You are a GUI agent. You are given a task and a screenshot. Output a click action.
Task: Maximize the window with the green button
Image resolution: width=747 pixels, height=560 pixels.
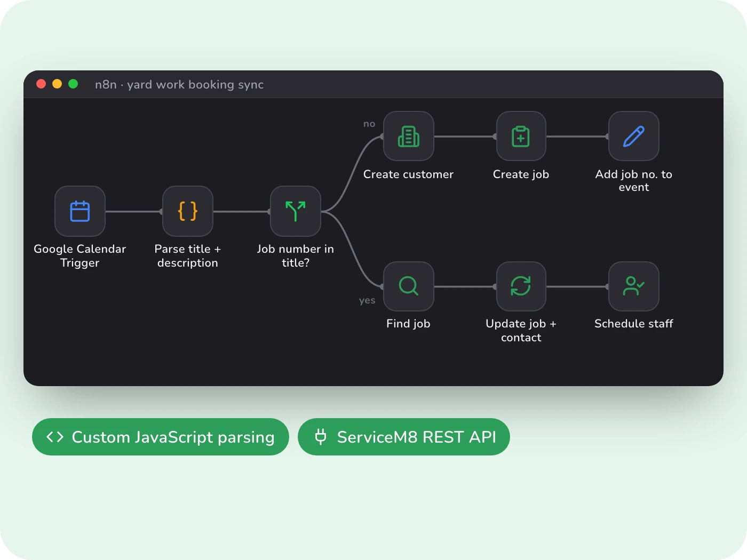click(x=74, y=84)
